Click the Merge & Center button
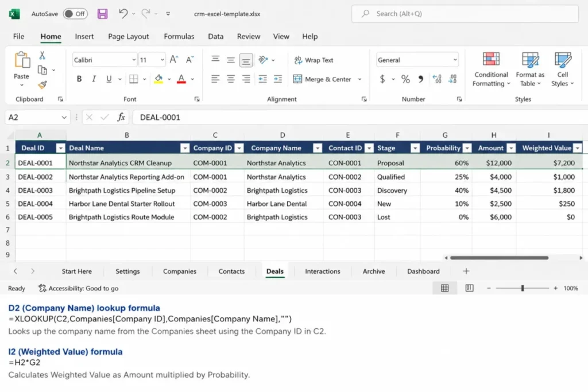 click(x=322, y=79)
